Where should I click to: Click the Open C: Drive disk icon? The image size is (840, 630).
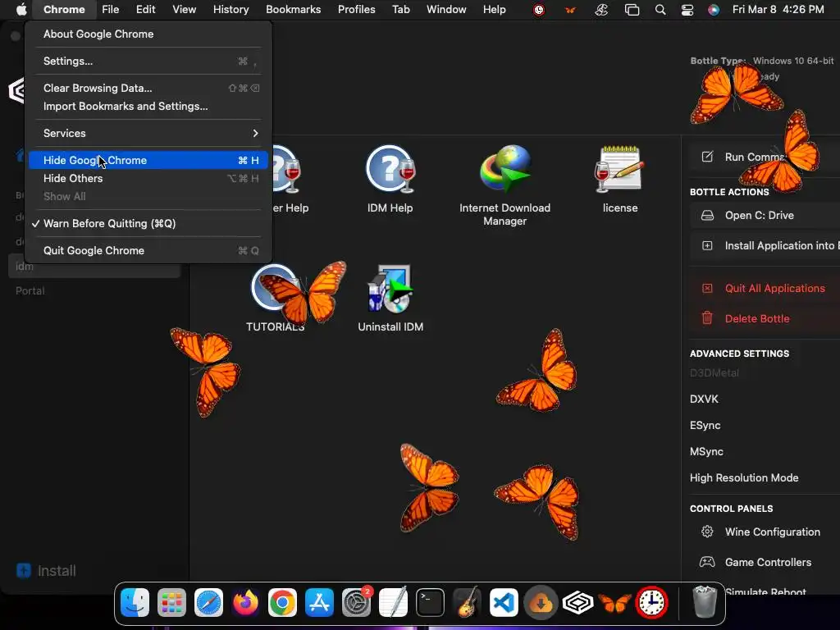click(x=707, y=216)
